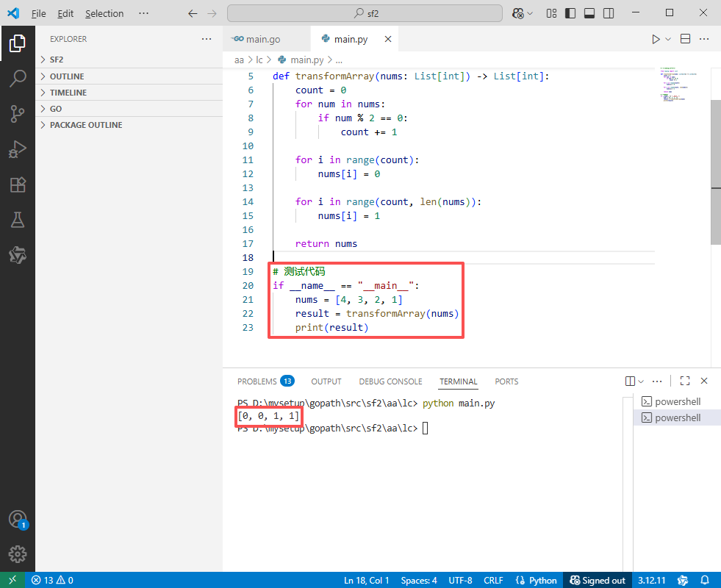Screen dimensions: 721x588
Task: Select the main.py tab
Action: tap(351, 39)
